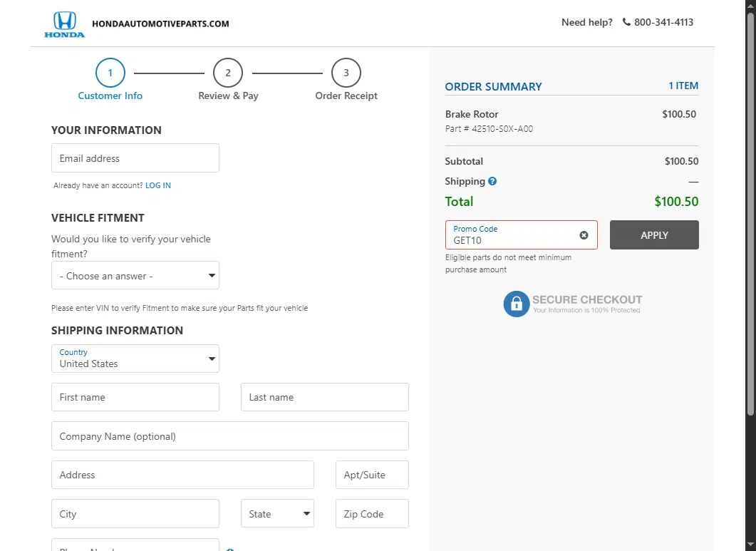The height and width of the screenshot is (551, 756).
Task: Focus the Company Name (optional) field
Action: pyautogui.click(x=230, y=436)
